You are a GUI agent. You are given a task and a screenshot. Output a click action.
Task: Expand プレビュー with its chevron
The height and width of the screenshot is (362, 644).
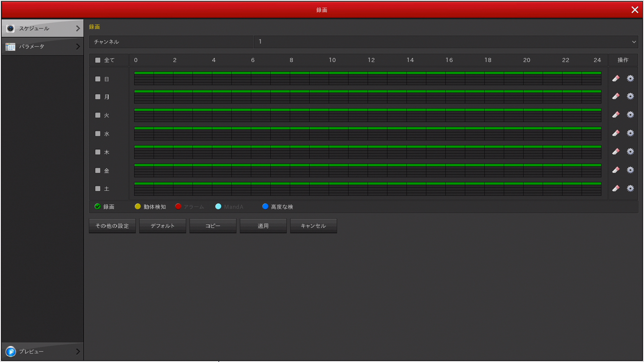[78, 352]
